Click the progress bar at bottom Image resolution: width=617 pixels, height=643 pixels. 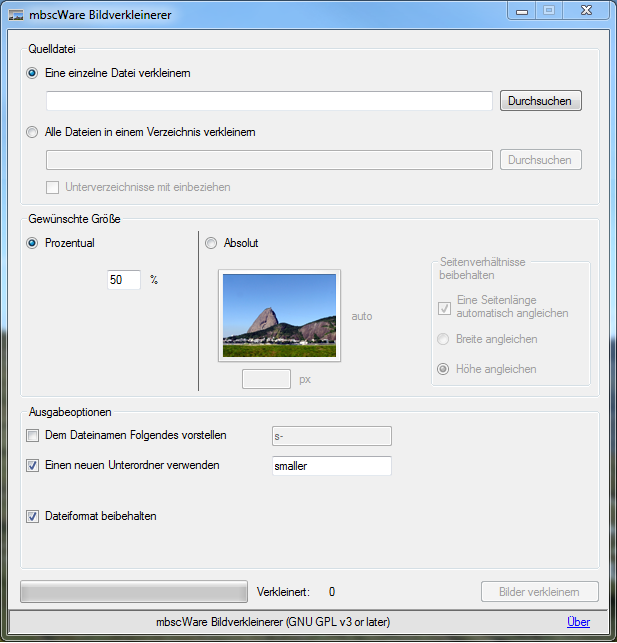tap(134, 591)
